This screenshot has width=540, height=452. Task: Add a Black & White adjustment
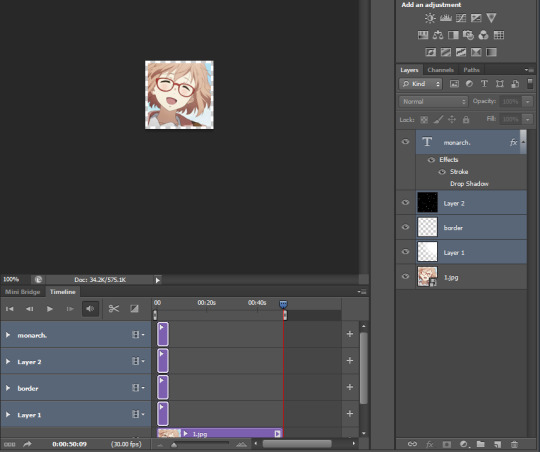click(x=453, y=35)
